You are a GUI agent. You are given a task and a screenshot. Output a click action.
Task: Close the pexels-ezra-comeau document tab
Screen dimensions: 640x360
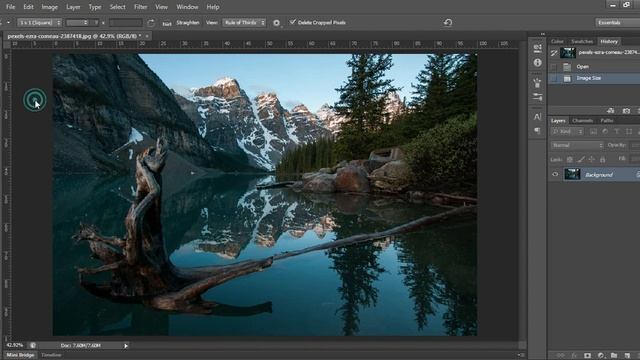(x=147, y=36)
